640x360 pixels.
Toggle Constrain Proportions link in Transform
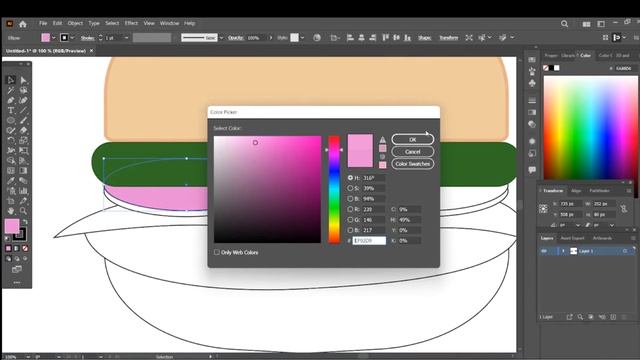click(624, 209)
